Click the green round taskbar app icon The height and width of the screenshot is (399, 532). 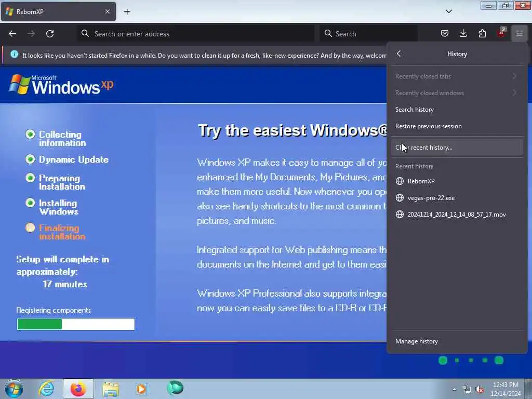175,388
